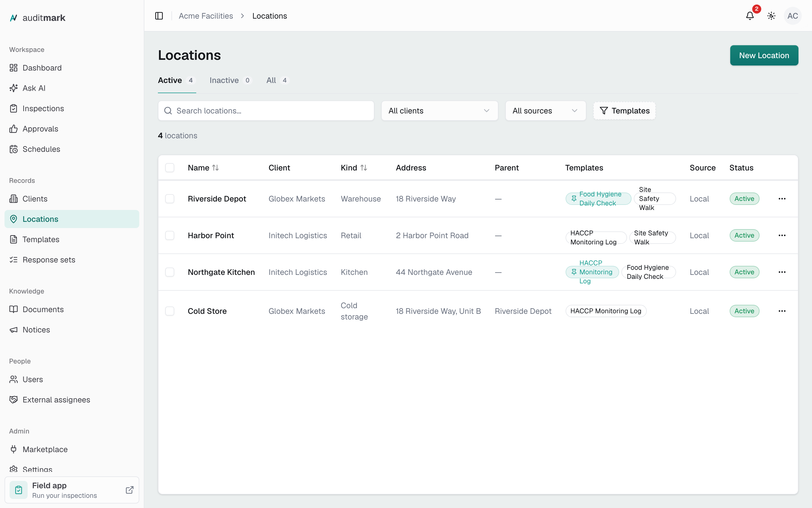Open row actions for Harbor Point
Screen dimensions: 812x508
[x=782, y=235]
